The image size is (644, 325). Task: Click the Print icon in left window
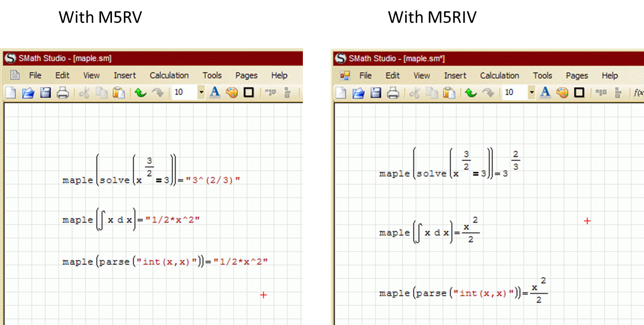click(62, 92)
